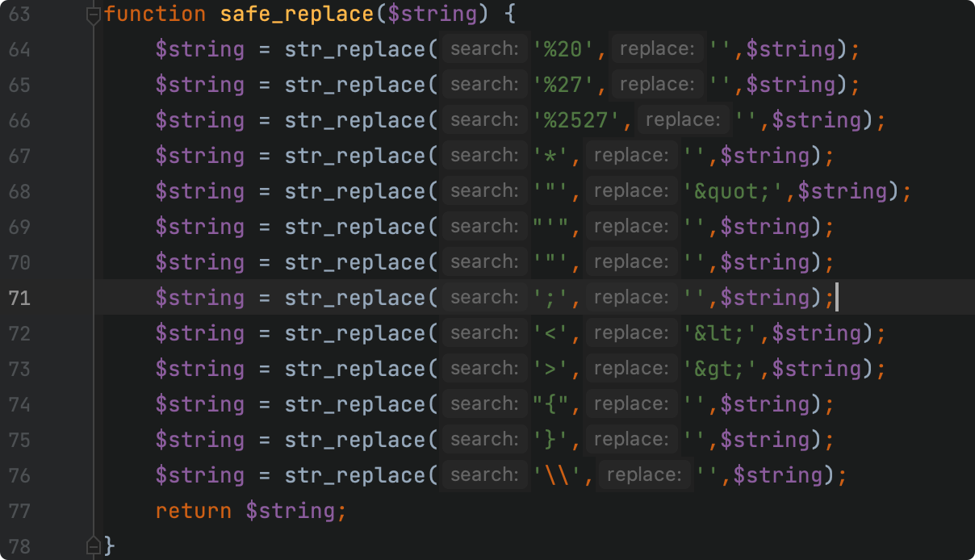Click str_replace call on line 76
Screen dimensions: 975x560
(x=355, y=475)
